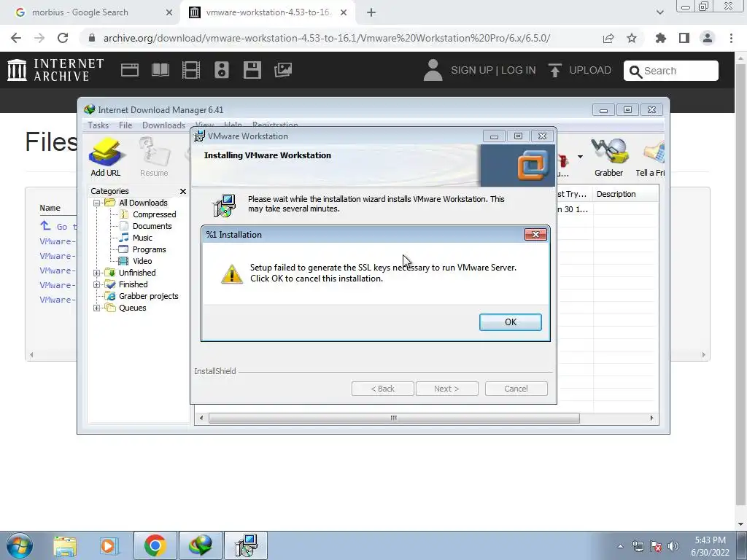Click the Back button in the VMware installer
Viewport: 747px width, 560px height.
[x=382, y=389]
